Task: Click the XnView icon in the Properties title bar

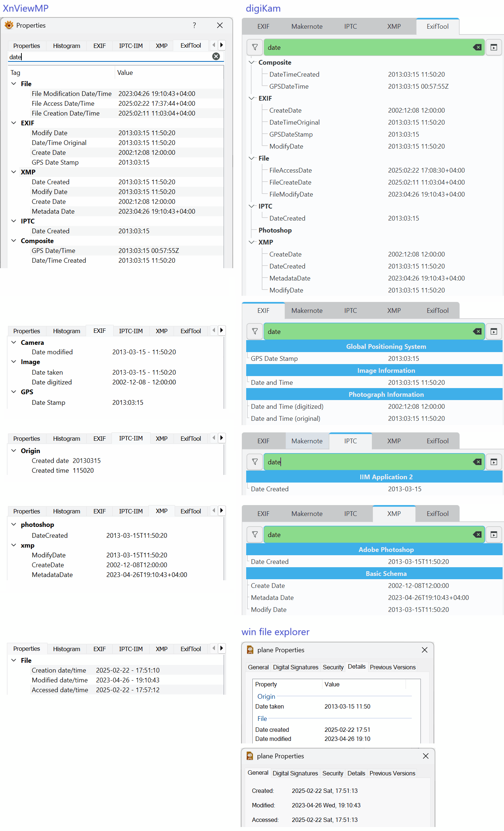Action: (9, 25)
